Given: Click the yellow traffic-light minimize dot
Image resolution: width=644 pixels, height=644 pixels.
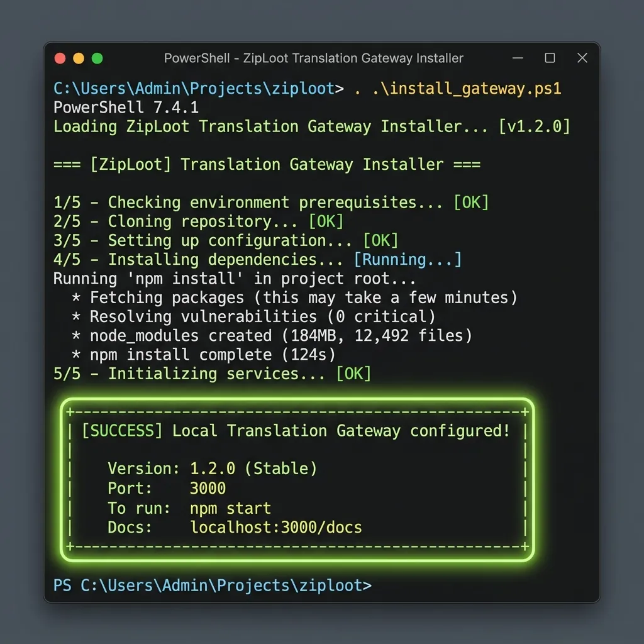Looking at the screenshot, I should (x=79, y=58).
